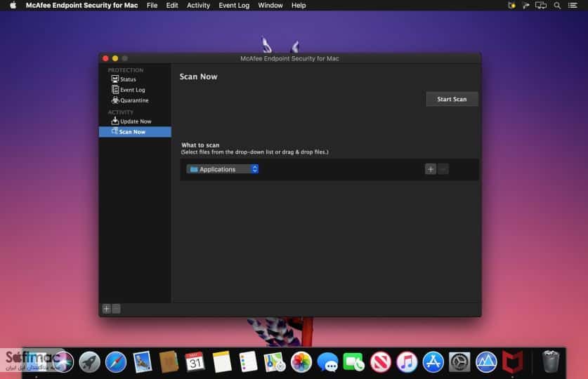
Task: Open Notes from the Dock
Action: pyautogui.click(x=221, y=361)
